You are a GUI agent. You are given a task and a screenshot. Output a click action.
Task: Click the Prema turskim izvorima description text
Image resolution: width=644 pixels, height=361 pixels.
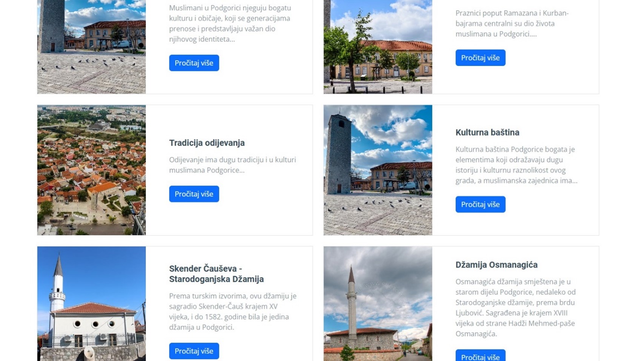232,312
